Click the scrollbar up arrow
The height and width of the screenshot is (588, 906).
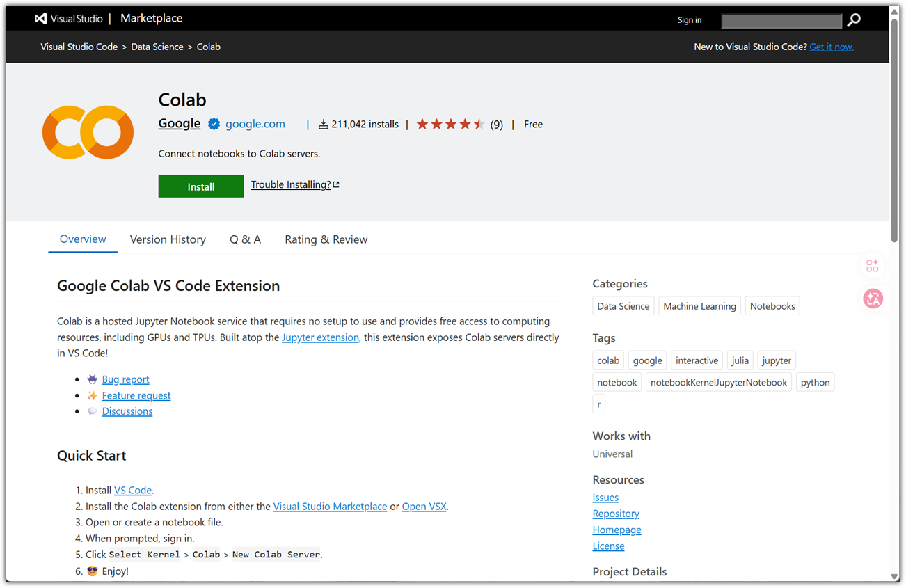coord(894,13)
